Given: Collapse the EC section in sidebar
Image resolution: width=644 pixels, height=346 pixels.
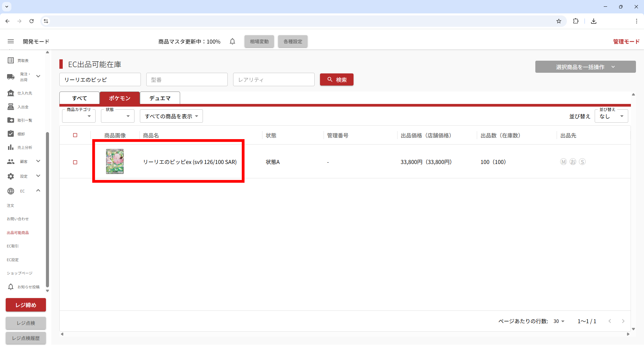Looking at the screenshot, I should 38,191.
